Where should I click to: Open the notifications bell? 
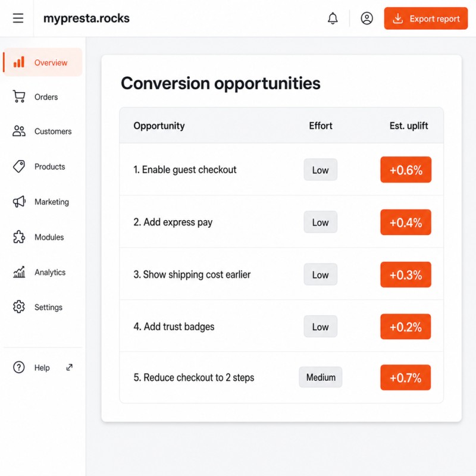tap(333, 18)
